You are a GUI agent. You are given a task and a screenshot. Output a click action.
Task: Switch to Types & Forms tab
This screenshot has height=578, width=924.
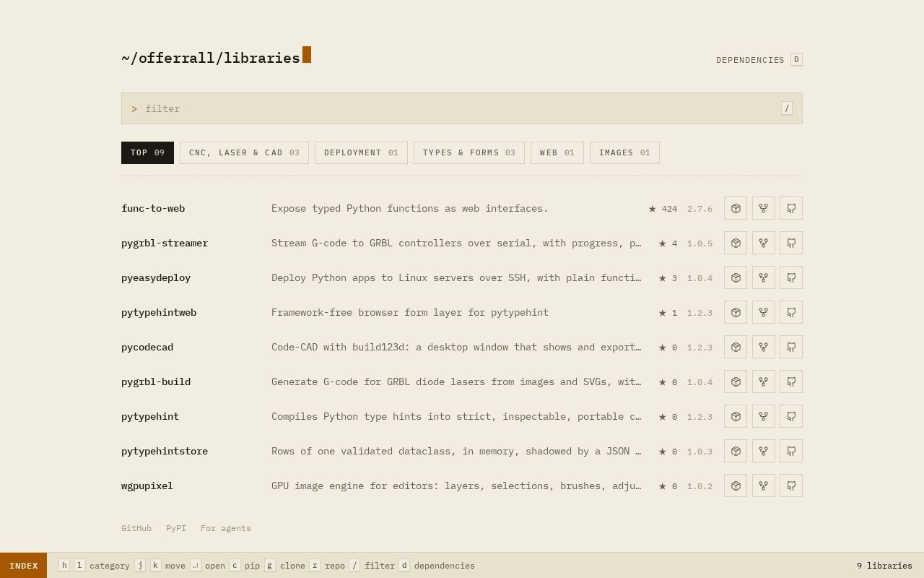[x=469, y=152]
